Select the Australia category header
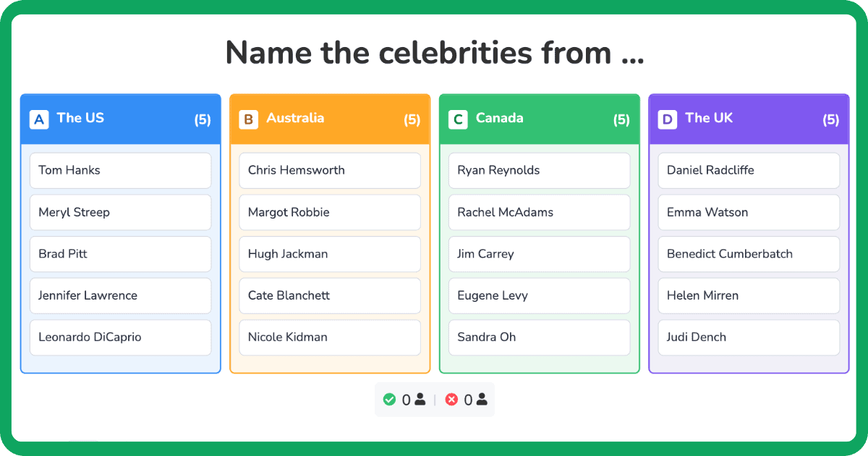Viewport: 868px width, 456px height. point(330,119)
